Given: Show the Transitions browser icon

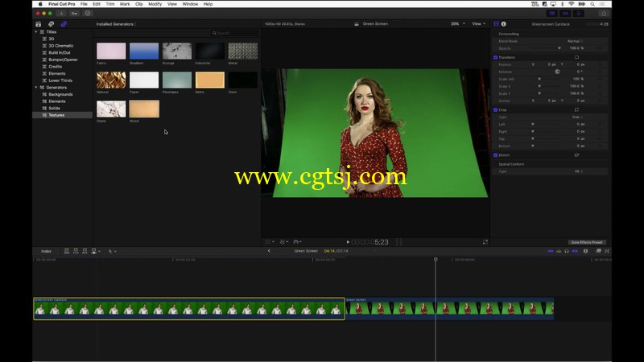Looking at the screenshot, I should tap(607, 251).
